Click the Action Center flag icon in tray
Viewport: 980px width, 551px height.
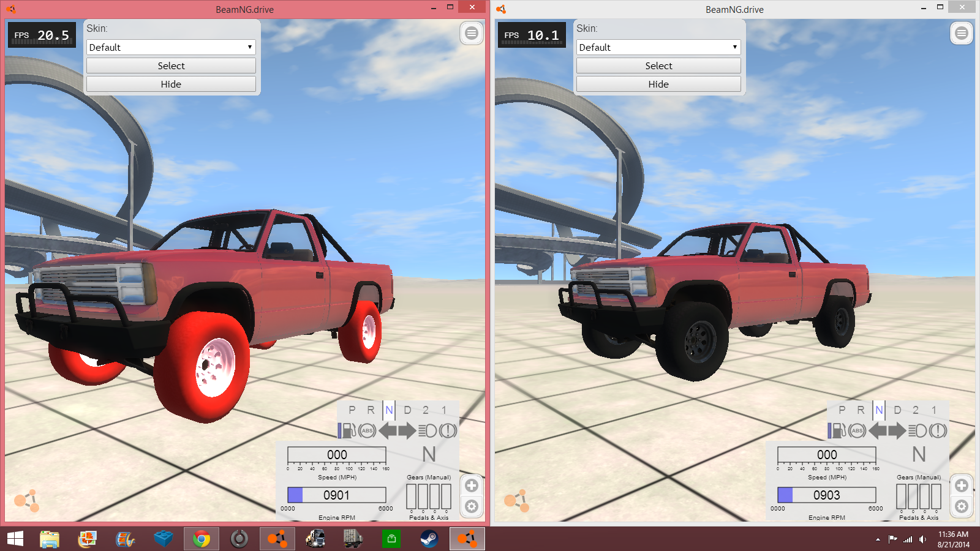point(892,539)
